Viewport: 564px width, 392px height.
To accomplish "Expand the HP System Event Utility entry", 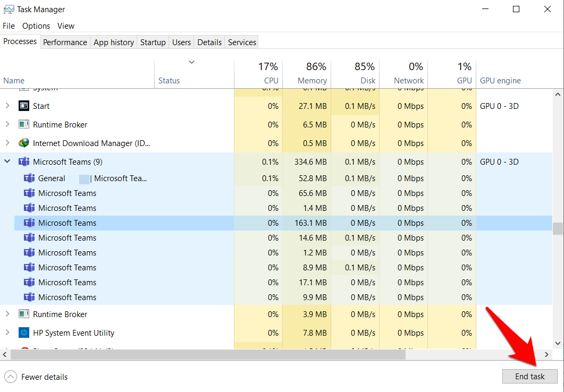I will [7, 333].
